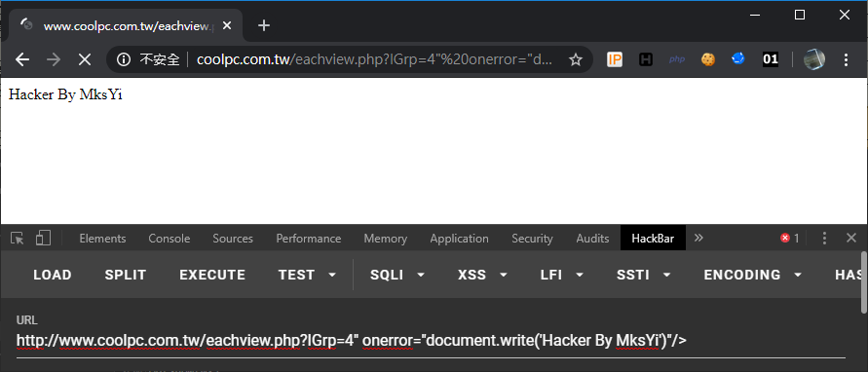Screen dimensions: 868x372
Task: Expand the SSTI dropdown
Action: [x=644, y=276]
